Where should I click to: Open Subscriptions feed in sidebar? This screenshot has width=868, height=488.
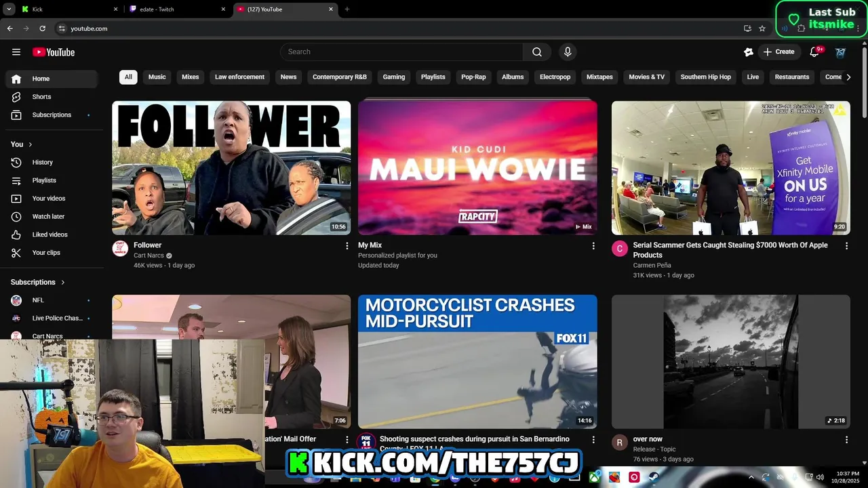pyautogui.click(x=51, y=115)
